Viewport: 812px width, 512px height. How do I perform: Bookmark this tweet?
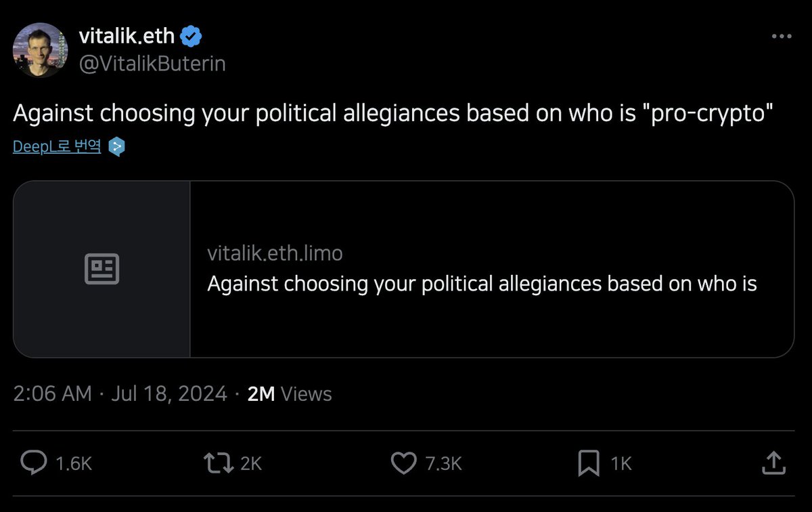pyautogui.click(x=589, y=463)
